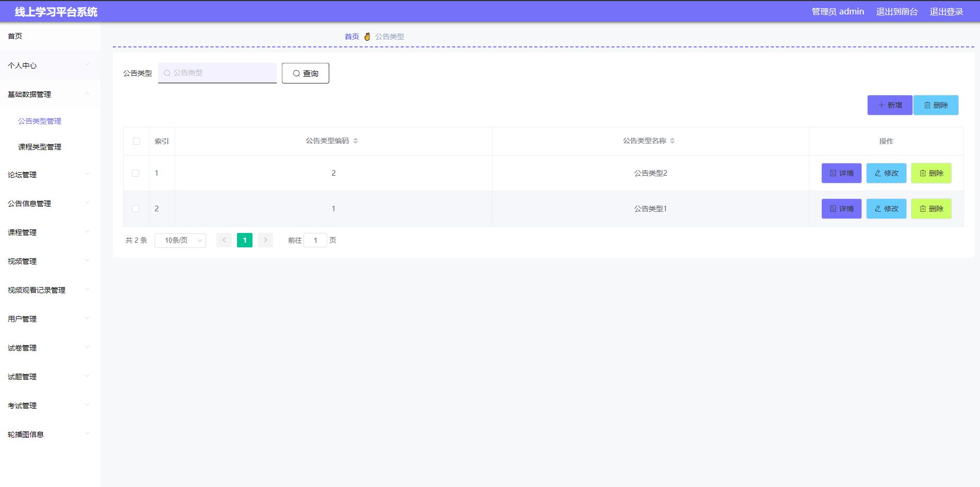Image resolution: width=980 pixels, height=487 pixels.
Task: Expand 视频管理 menu
Action: click(50, 261)
